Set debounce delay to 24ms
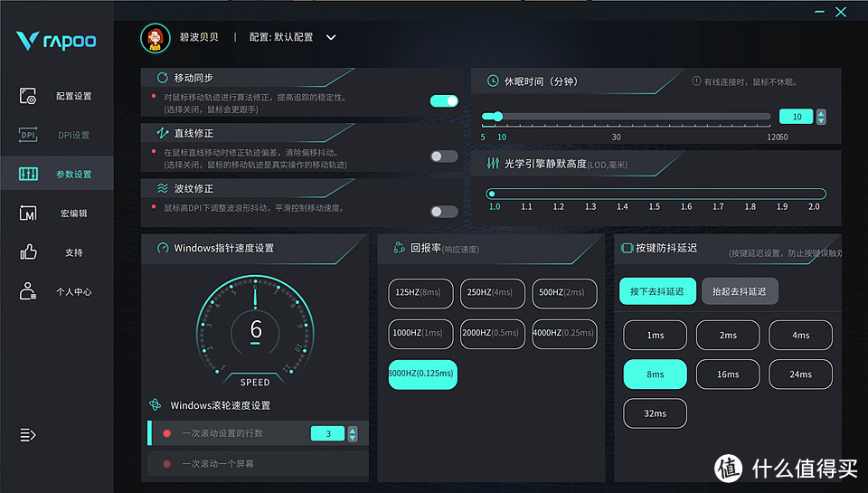Viewport: 868px width, 493px height. pos(800,374)
